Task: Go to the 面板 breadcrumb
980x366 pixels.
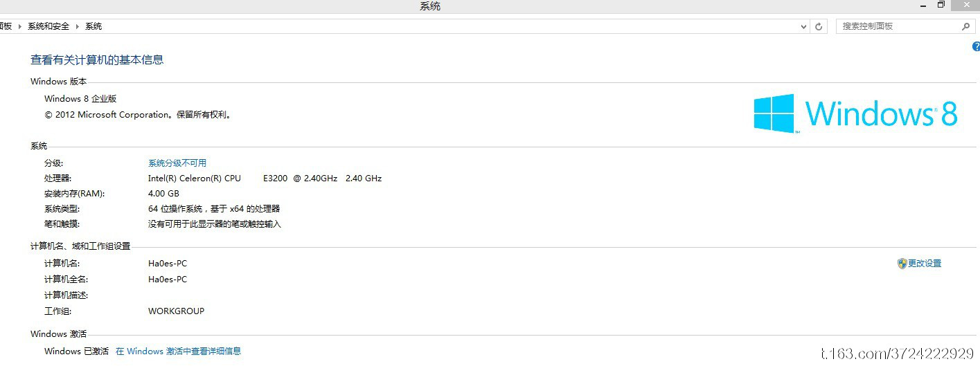Action: click(6, 26)
